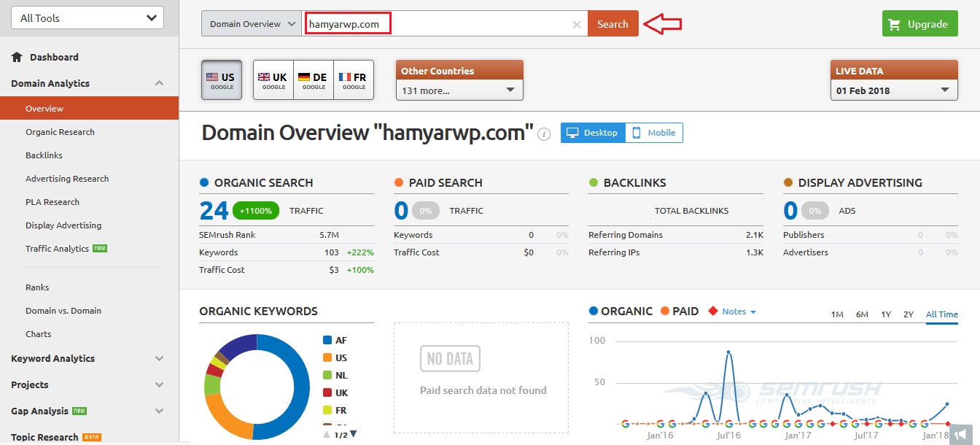
Task: Click the blue AF legend swatch
Action: point(327,340)
